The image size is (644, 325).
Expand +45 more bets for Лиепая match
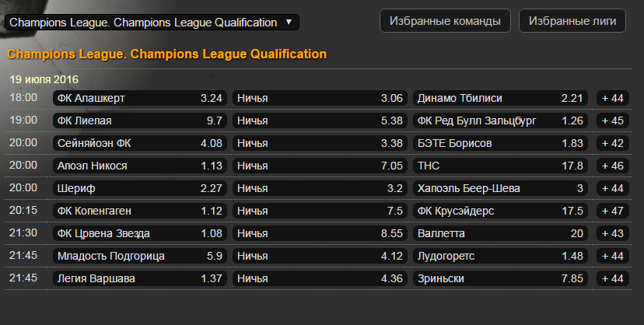pos(612,121)
